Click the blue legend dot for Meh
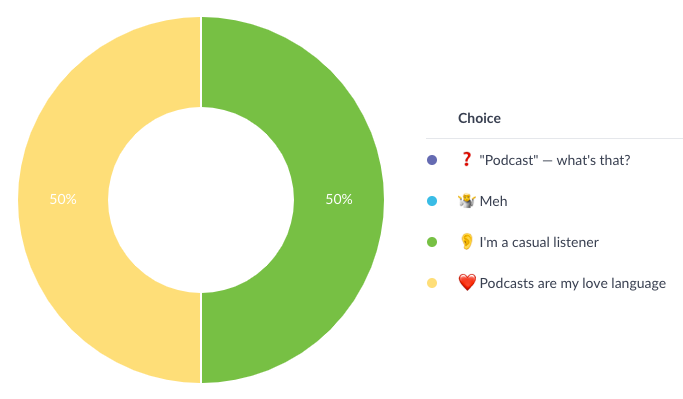The height and width of the screenshot is (399, 683). (x=432, y=201)
